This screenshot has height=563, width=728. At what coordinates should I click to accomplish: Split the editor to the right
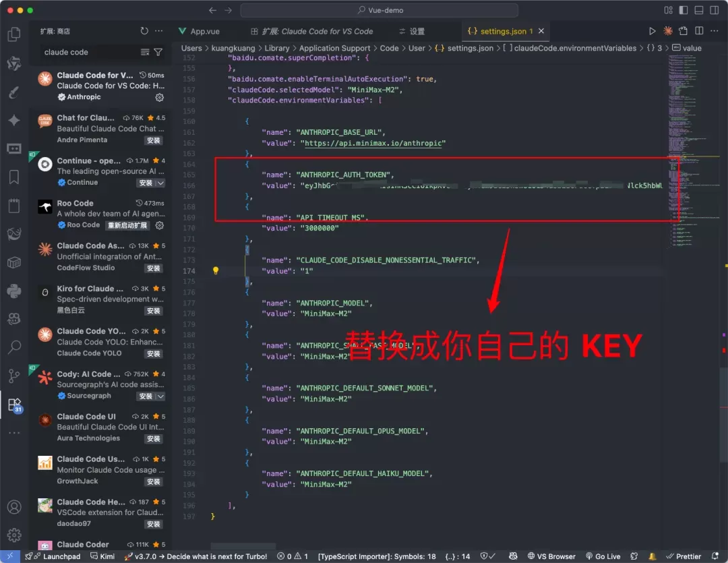(699, 31)
